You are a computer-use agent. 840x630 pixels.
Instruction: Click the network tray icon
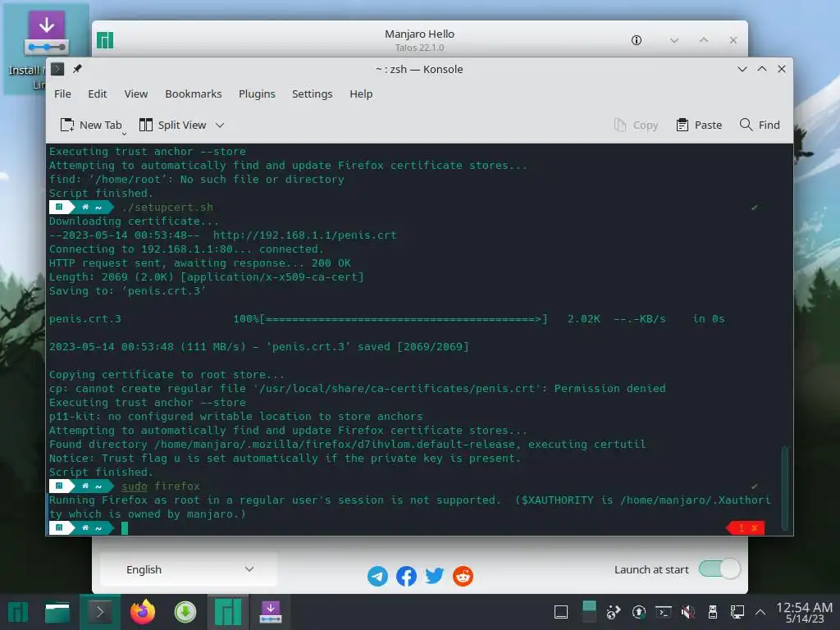point(737,612)
